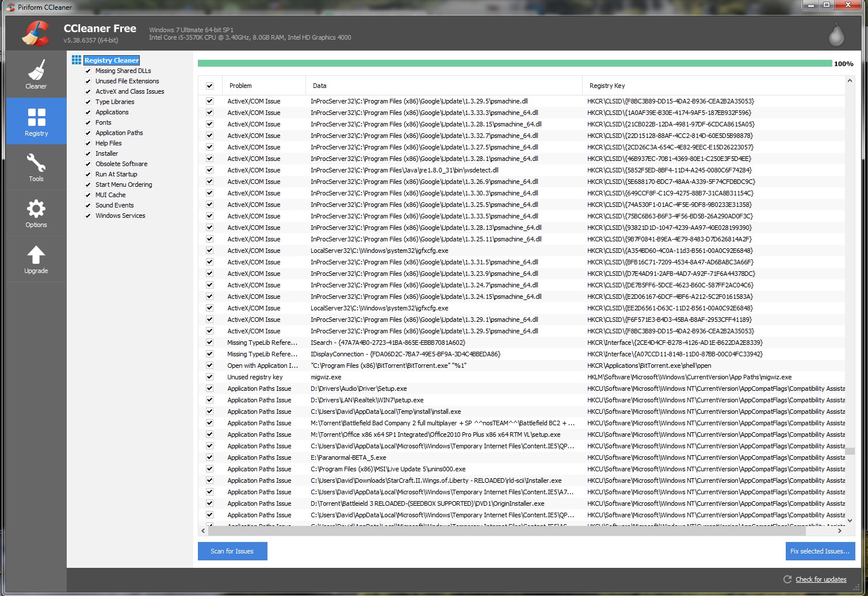Sort by the Data column header
The width and height of the screenshot is (868, 596).
click(x=444, y=86)
